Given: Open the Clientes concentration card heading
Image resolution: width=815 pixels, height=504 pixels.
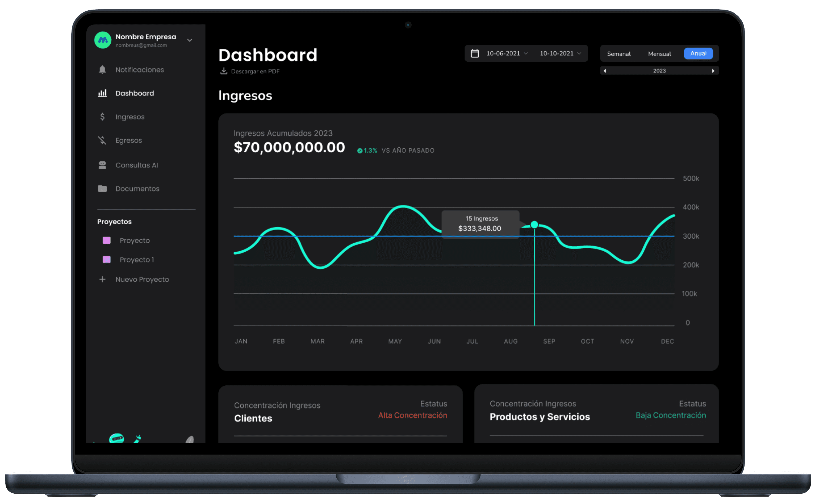Looking at the screenshot, I should [253, 418].
